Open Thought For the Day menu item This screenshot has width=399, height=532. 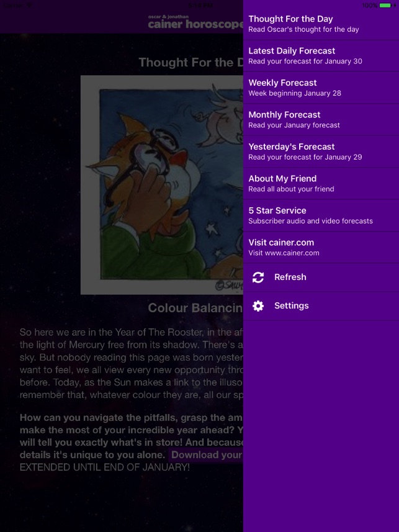321,24
